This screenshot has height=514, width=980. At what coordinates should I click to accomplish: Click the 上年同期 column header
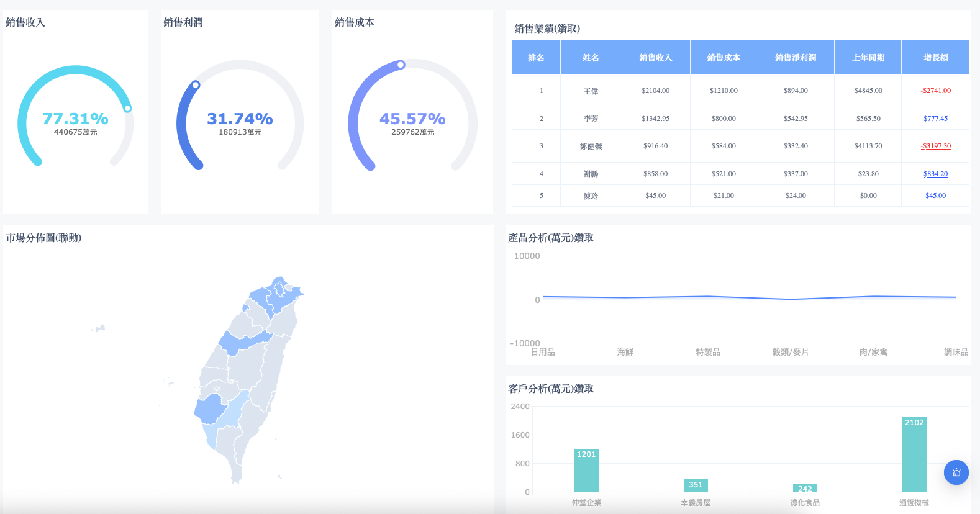868,58
